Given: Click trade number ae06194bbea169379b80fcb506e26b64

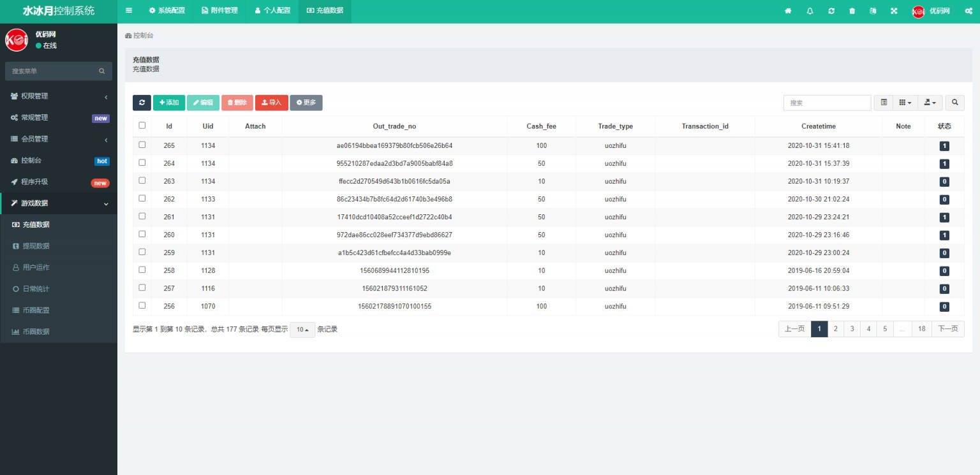Looking at the screenshot, I should coord(394,145).
